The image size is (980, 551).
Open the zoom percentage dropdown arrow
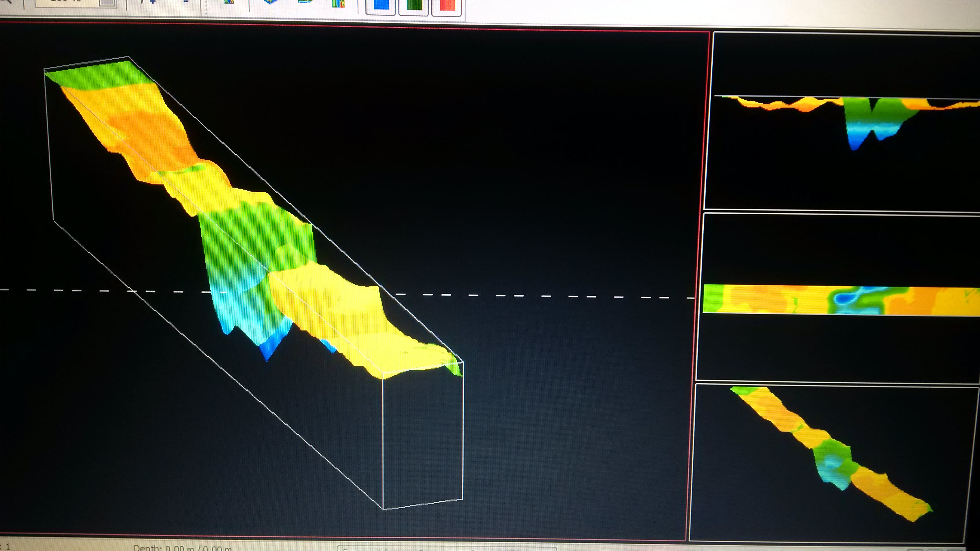(x=107, y=2)
